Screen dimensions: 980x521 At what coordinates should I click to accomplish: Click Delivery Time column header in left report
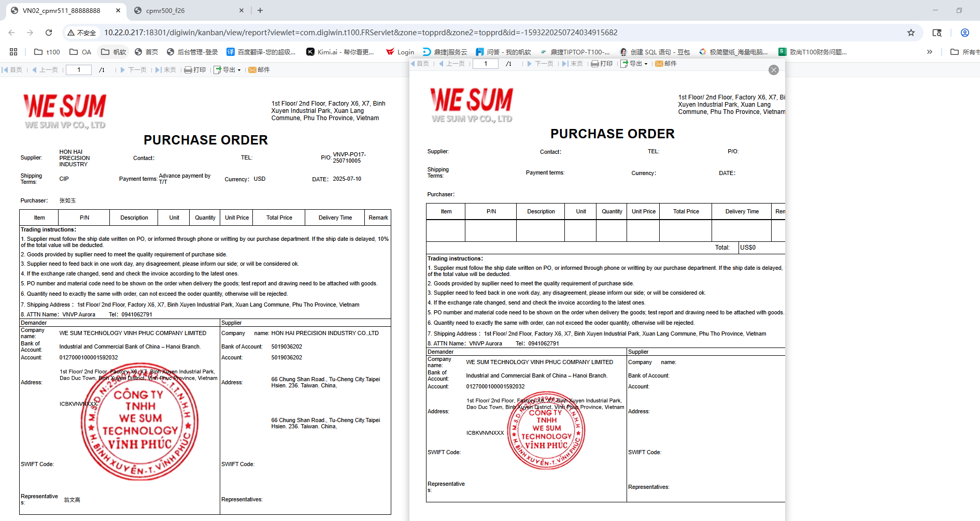(335, 218)
